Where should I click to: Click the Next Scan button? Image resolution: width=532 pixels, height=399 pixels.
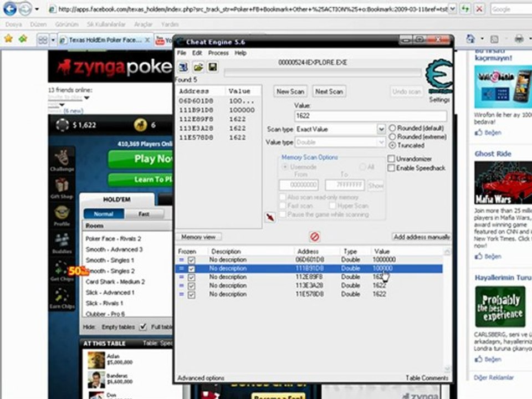pyautogui.click(x=329, y=91)
